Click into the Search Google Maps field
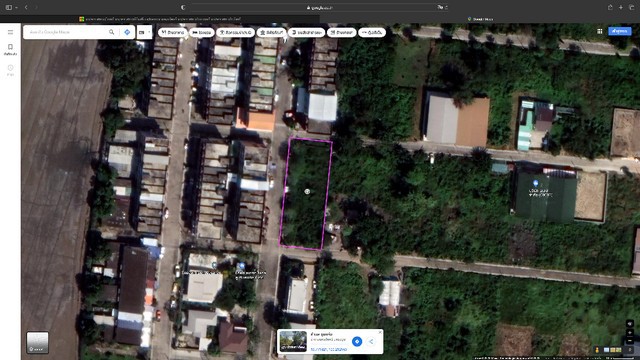Image resolution: width=640 pixels, height=360 pixels. click(65, 32)
